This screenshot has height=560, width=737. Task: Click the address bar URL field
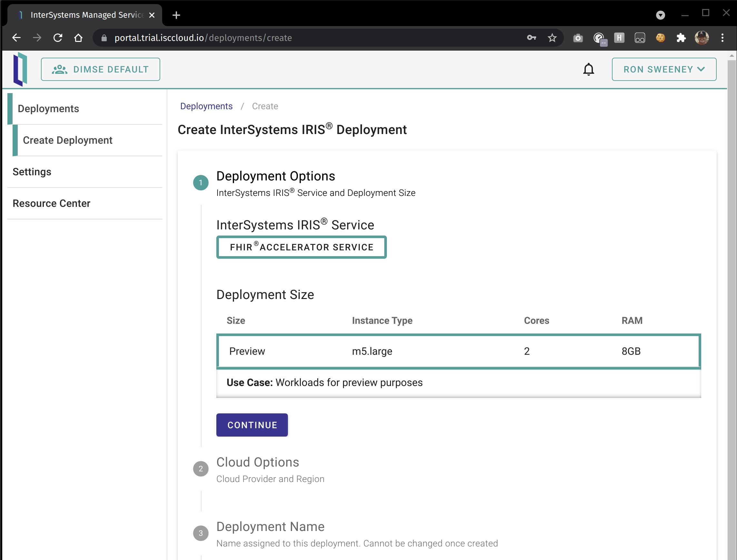coord(300,38)
